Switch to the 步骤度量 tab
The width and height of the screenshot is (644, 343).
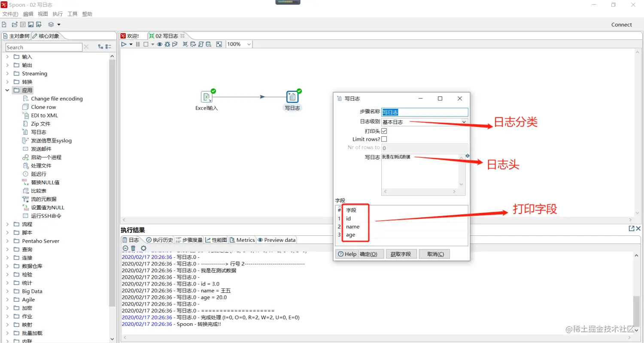(x=189, y=240)
